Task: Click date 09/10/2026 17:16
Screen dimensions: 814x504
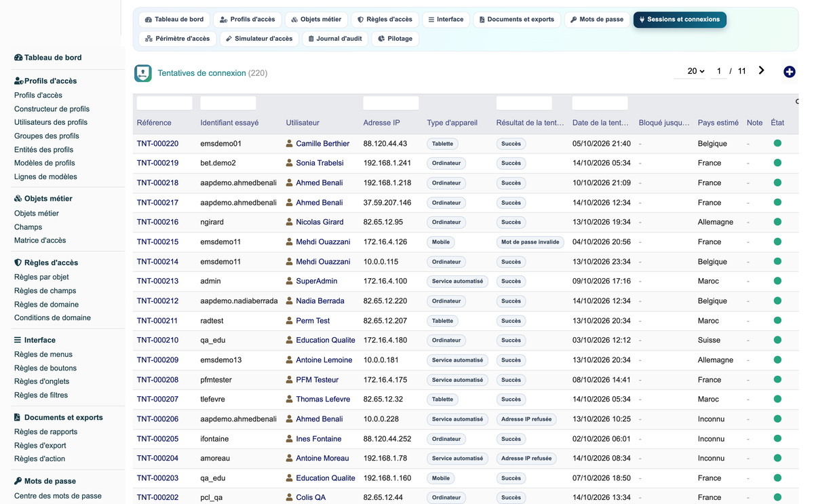Action: pos(602,282)
